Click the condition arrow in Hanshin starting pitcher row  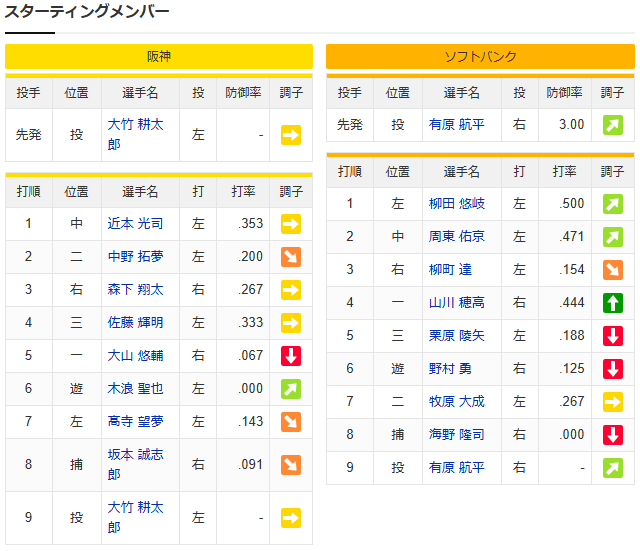click(291, 135)
